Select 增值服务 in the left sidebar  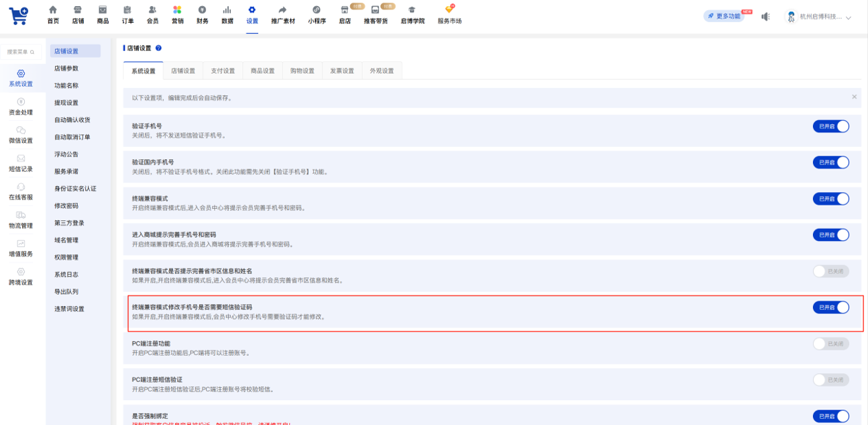point(21,248)
